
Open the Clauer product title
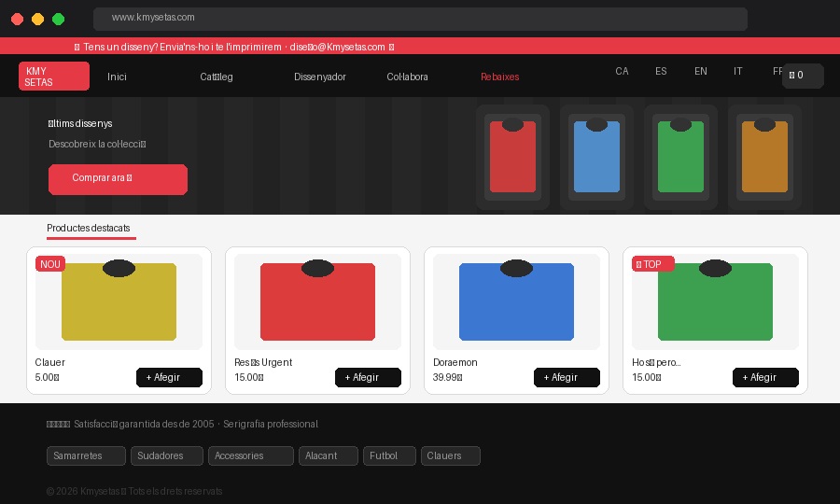[x=49, y=363]
